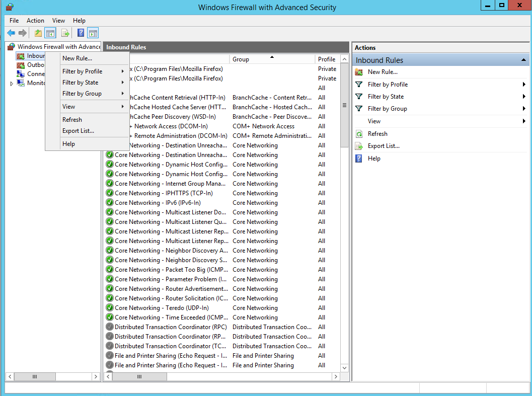Choose New Rule... from the context menu

[x=77, y=58]
